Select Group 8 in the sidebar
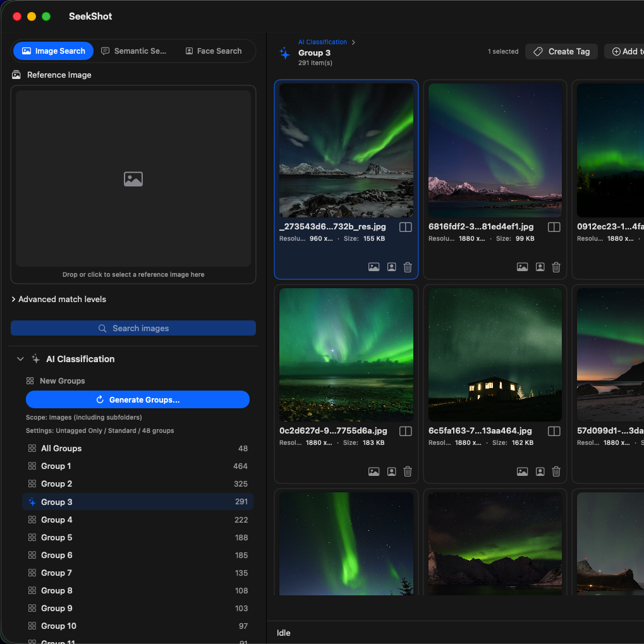The height and width of the screenshot is (644, 644). pos(138,591)
